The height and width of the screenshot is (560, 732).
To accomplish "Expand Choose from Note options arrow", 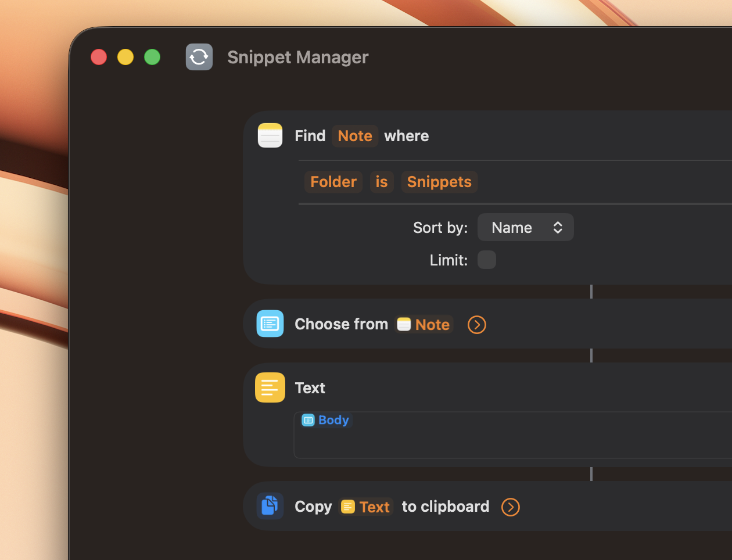I will coord(477,325).
